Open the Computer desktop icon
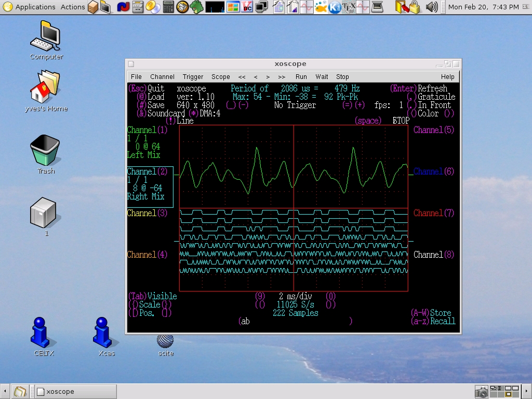Image resolution: width=532 pixels, height=399 pixels. (46, 37)
